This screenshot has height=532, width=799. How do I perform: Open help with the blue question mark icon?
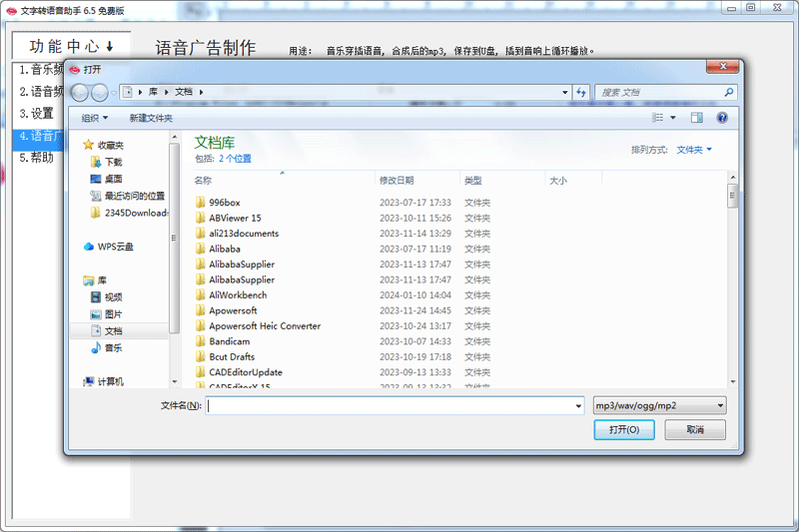(x=722, y=118)
